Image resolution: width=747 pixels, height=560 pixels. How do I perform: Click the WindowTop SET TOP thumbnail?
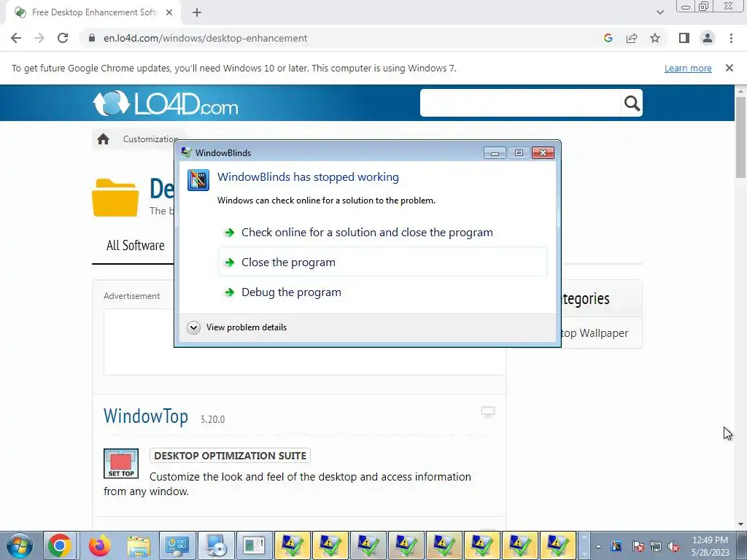point(121,463)
